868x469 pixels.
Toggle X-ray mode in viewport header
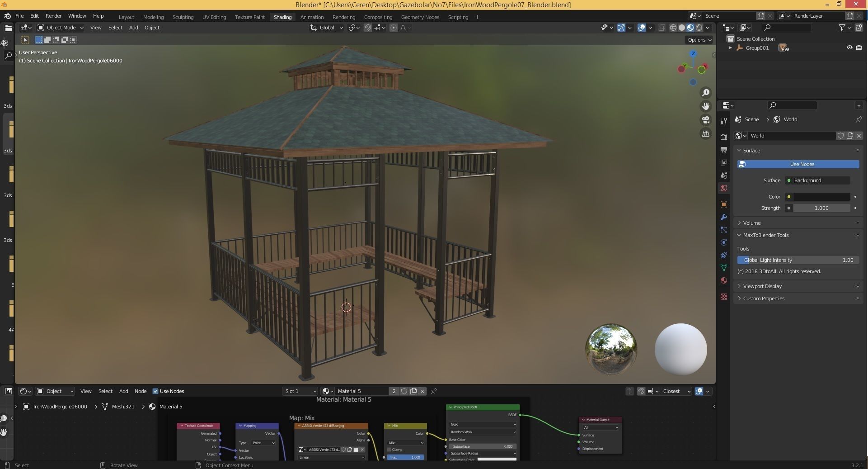click(x=662, y=28)
